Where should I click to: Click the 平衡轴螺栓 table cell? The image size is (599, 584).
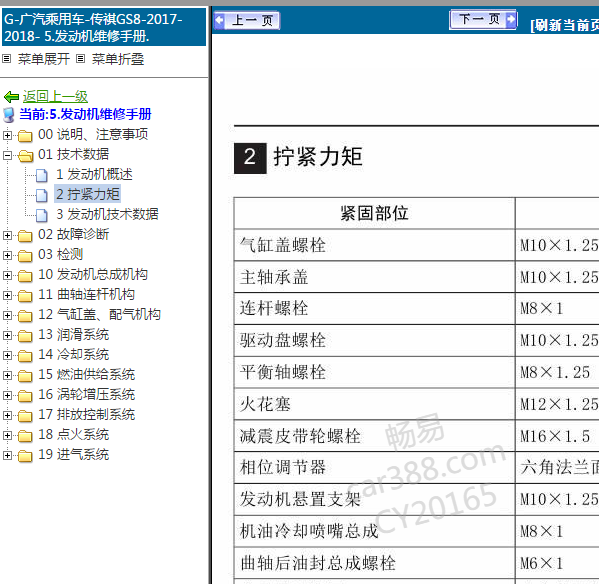[x=374, y=372]
